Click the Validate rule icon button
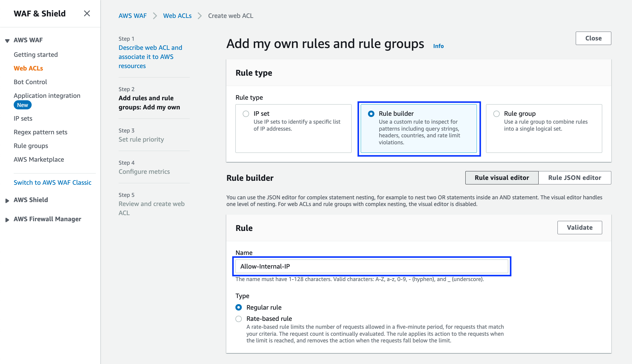This screenshot has height=364, width=632. [580, 227]
